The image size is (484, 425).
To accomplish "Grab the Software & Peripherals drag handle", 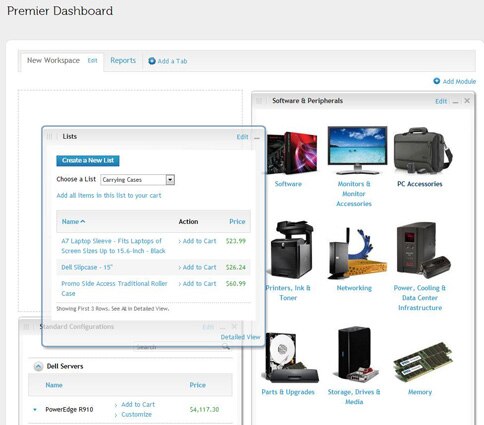I will pos(259,101).
